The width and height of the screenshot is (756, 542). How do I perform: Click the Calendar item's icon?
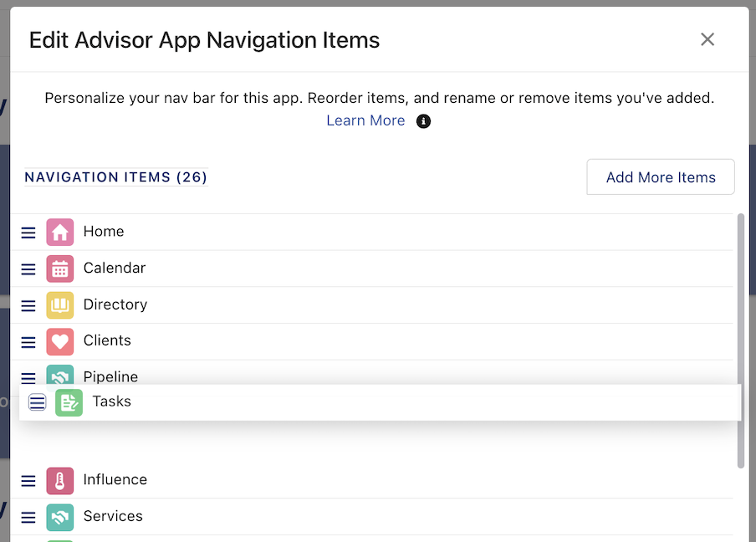59,268
